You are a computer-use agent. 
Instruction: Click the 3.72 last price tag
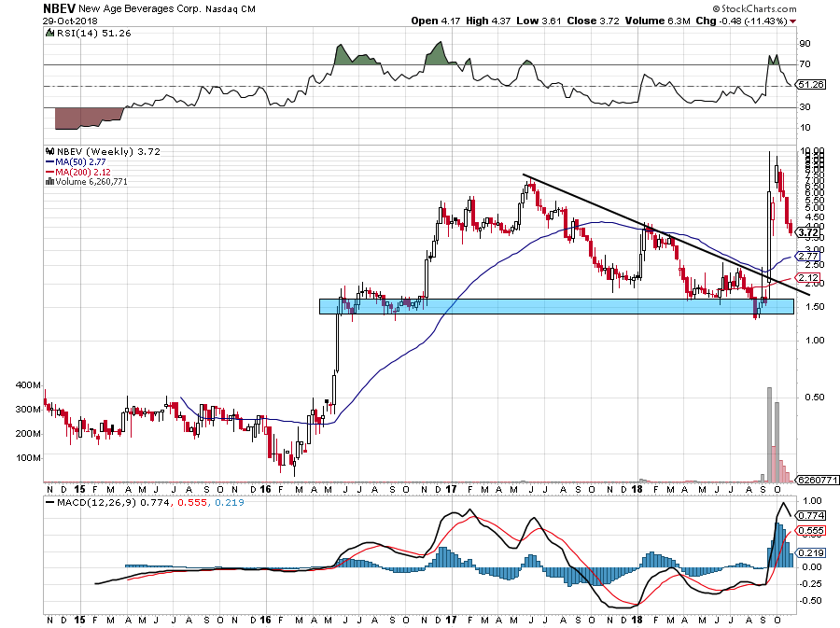click(809, 232)
